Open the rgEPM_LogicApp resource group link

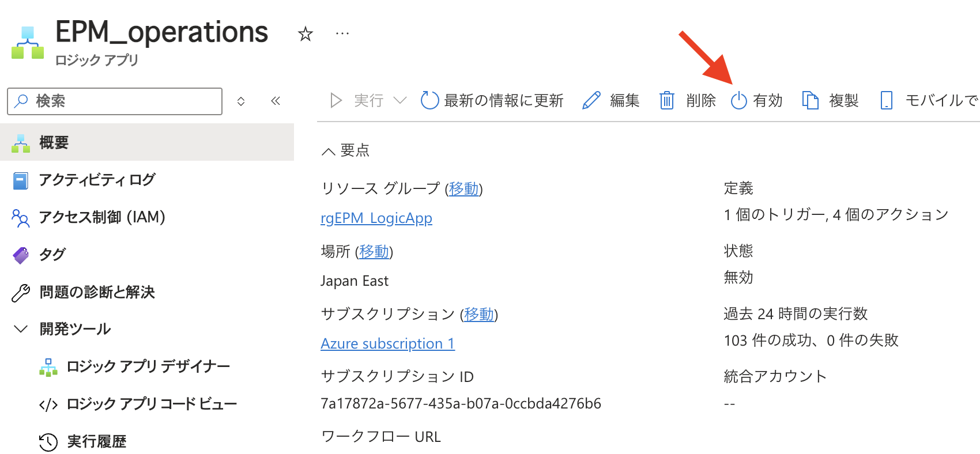tap(376, 218)
